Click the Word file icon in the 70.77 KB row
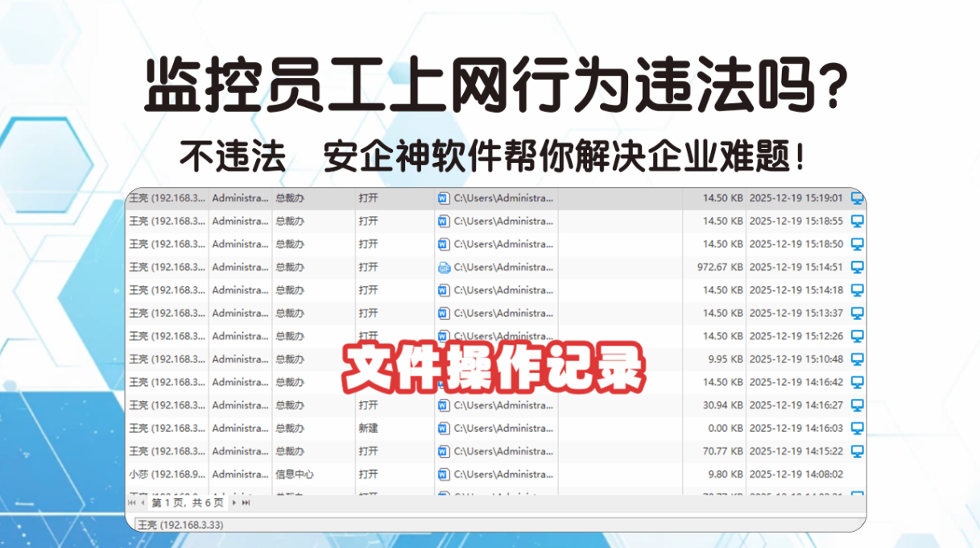 [443, 451]
